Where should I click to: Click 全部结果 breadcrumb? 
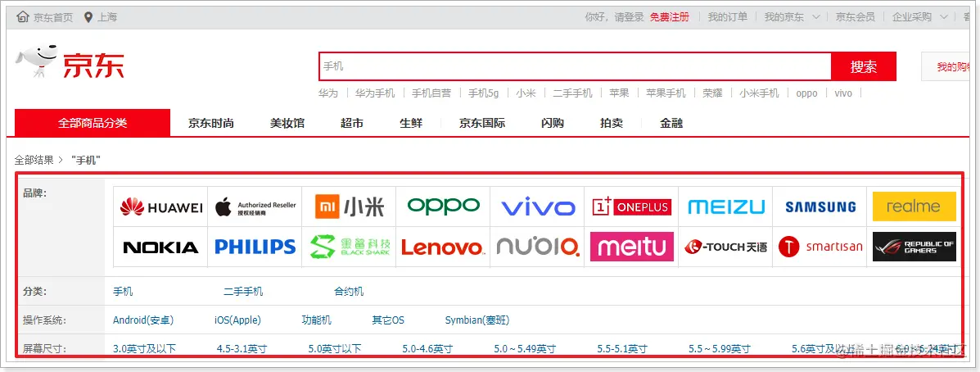coord(34,160)
